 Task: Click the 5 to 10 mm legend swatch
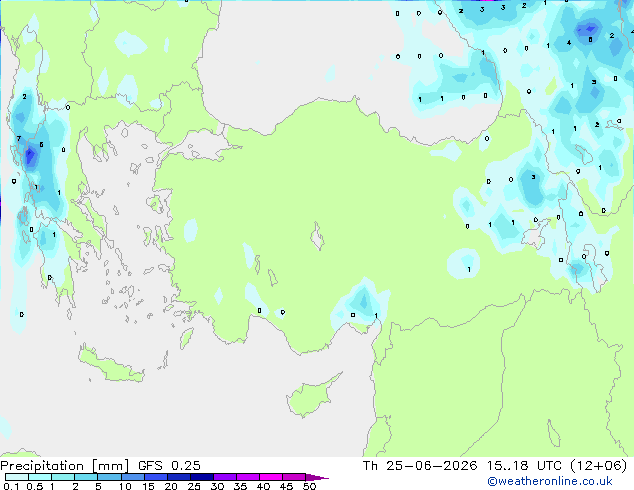pos(109,477)
